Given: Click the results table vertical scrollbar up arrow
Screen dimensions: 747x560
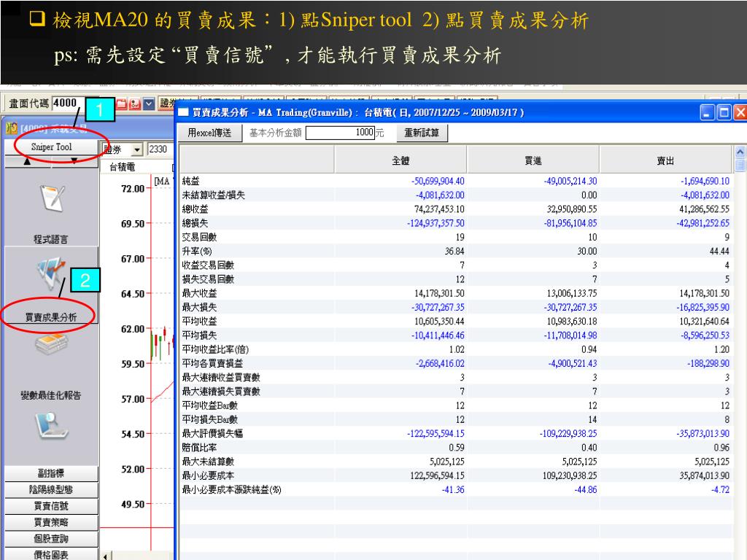Looking at the screenshot, I should point(740,152).
